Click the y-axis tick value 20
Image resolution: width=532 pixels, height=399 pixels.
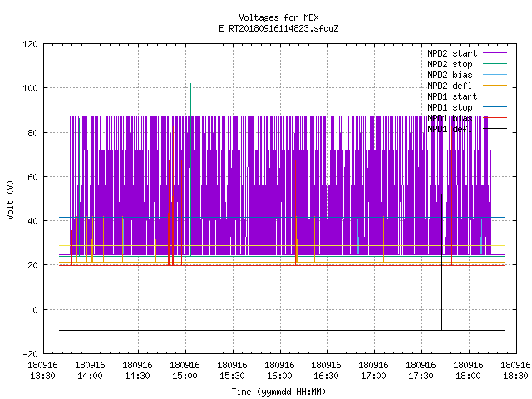pos(32,265)
